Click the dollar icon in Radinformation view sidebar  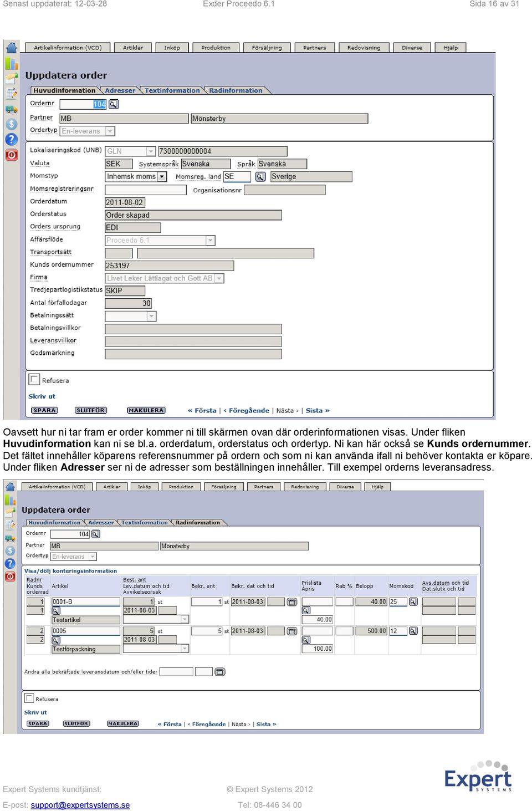pyautogui.click(x=10, y=551)
